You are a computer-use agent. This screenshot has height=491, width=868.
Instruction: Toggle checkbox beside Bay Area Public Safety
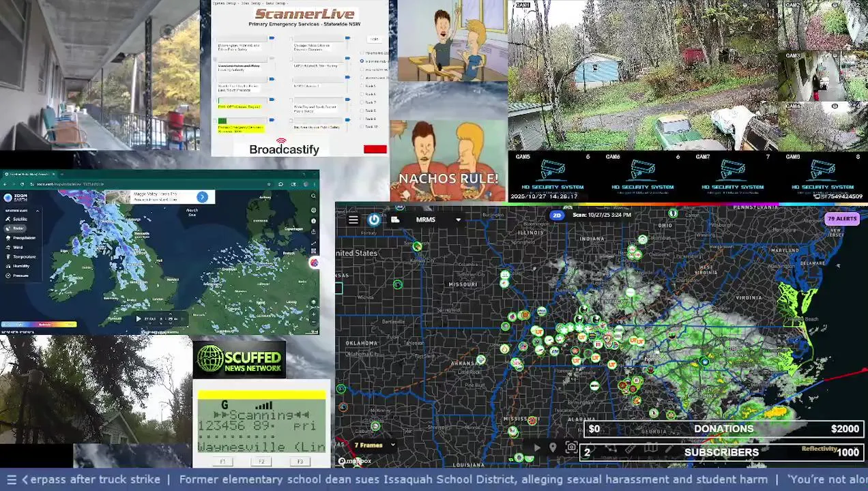(x=291, y=121)
